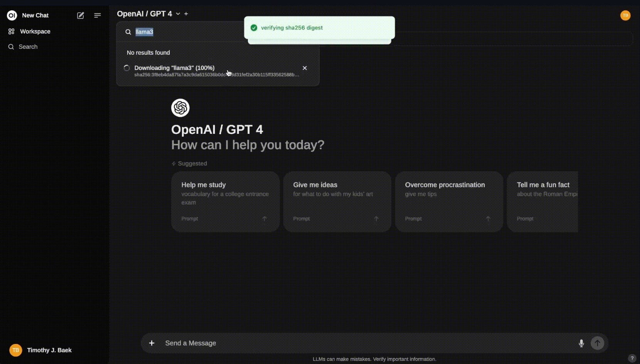Click the OpenAI logo above the greeting
This screenshot has height=364, width=640.
click(x=180, y=108)
